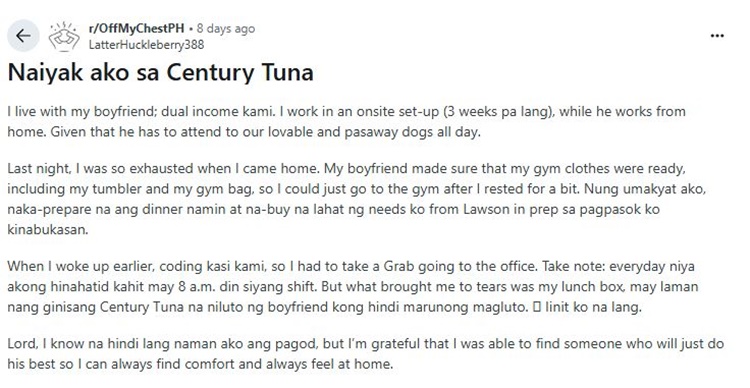
Task: Go back using the left arrow button
Action: (23, 36)
